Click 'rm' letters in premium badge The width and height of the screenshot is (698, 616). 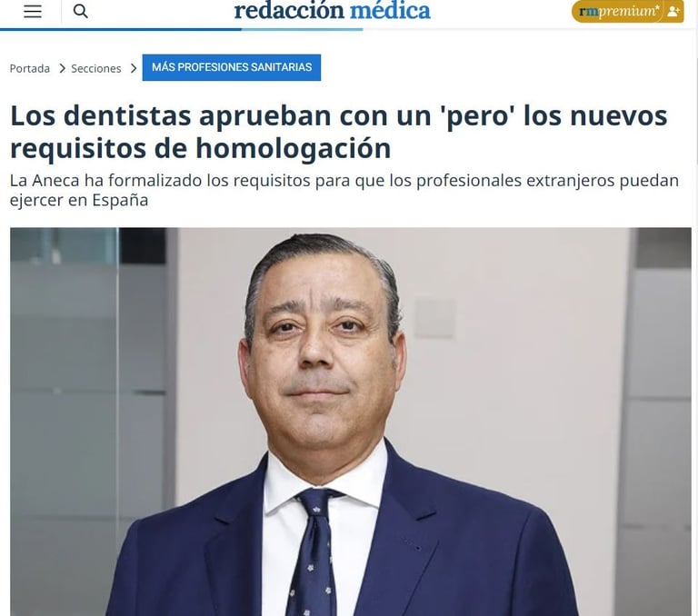click(589, 11)
